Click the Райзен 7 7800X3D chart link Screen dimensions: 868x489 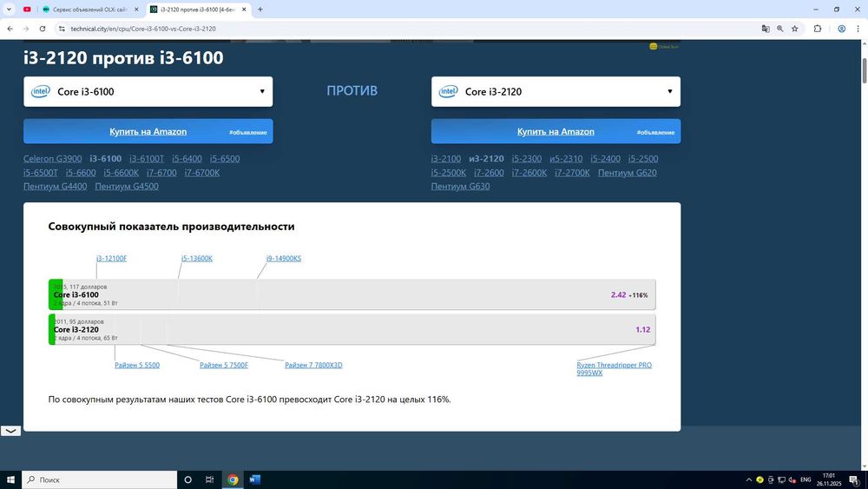click(314, 366)
